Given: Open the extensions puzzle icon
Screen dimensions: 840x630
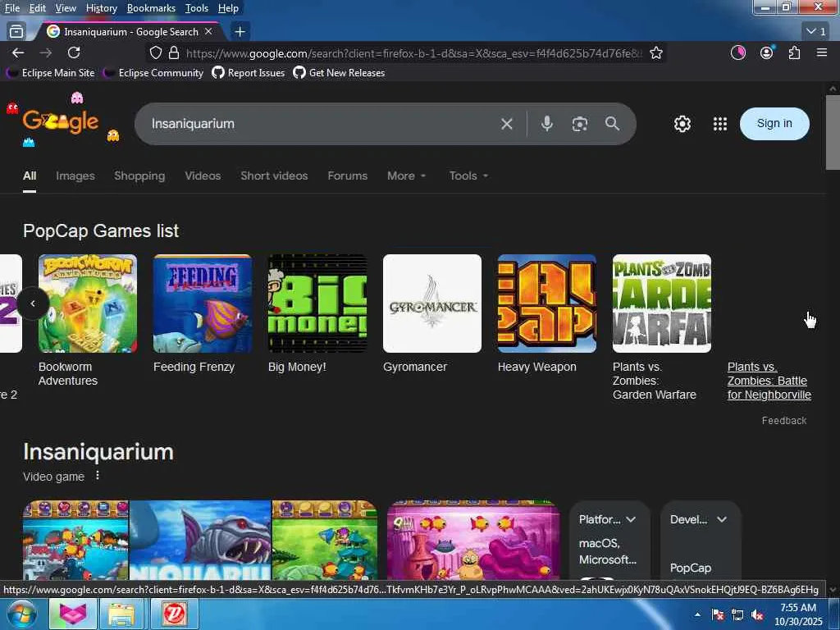Looking at the screenshot, I should point(794,52).
